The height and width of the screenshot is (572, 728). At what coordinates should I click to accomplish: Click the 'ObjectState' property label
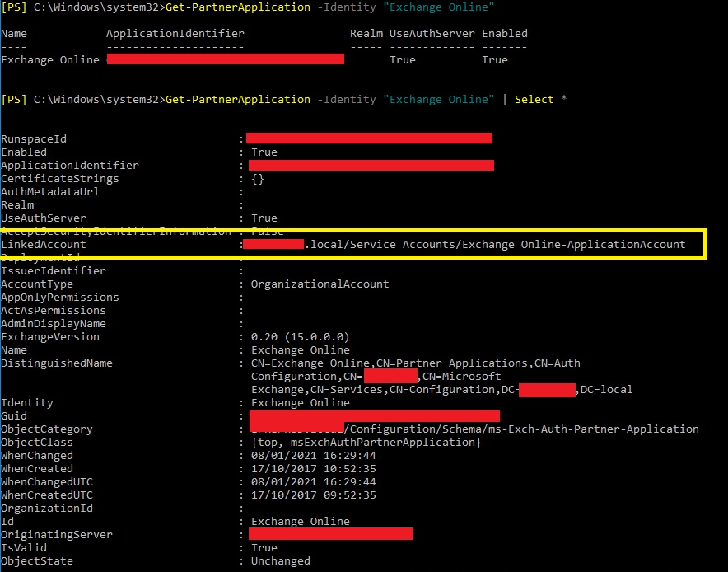(x=37, y=560)
